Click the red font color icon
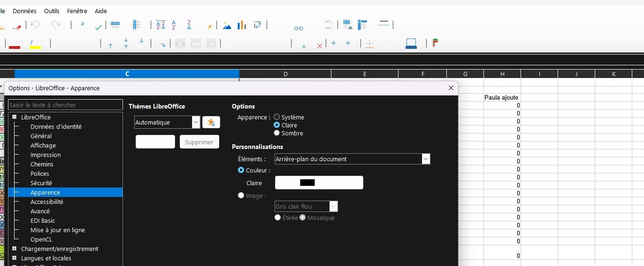The height and width of the screenshot is (266, 644). coord(15,45)
